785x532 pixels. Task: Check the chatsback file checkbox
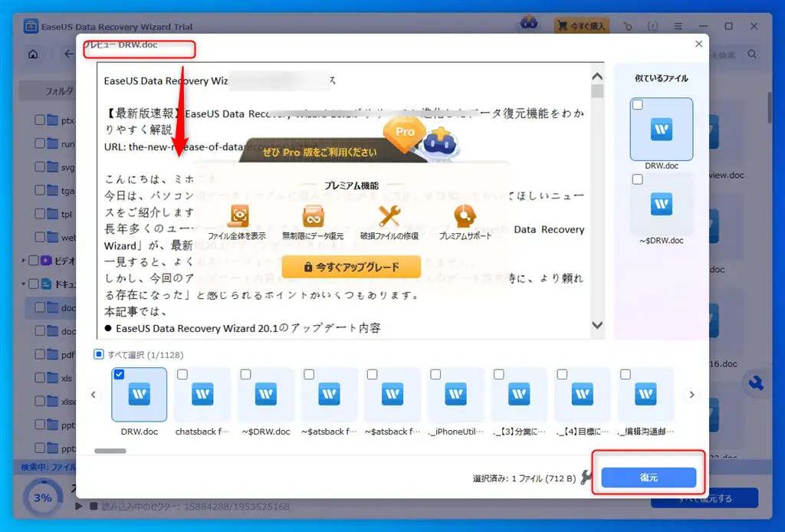pos(182,374)
